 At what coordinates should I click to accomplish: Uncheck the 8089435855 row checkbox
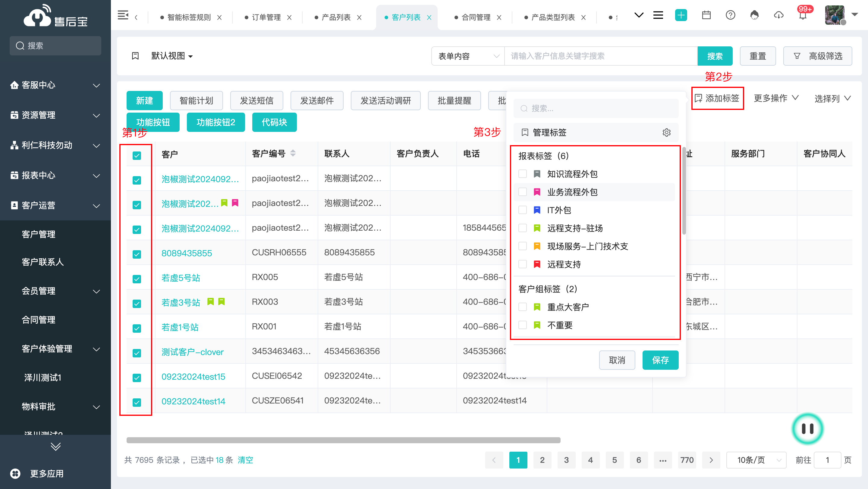137,254
